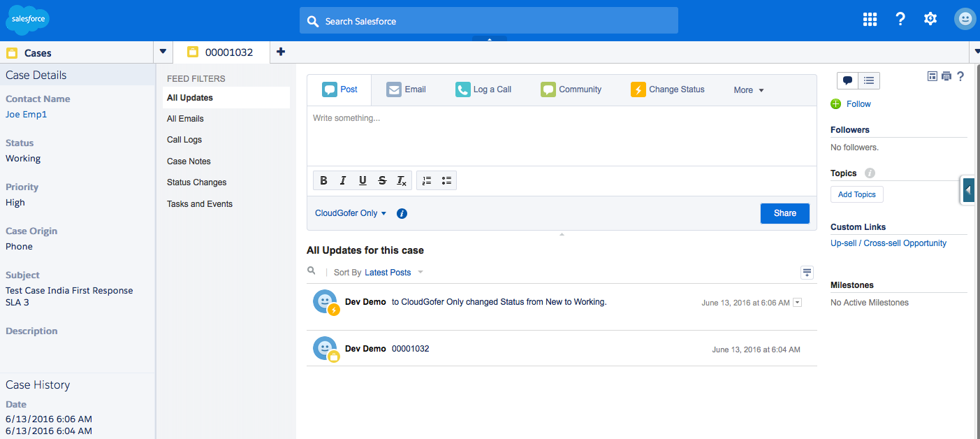Switch to the details list view toggle
This screenshot has height=439, width=980.
(x=869, y=80)
